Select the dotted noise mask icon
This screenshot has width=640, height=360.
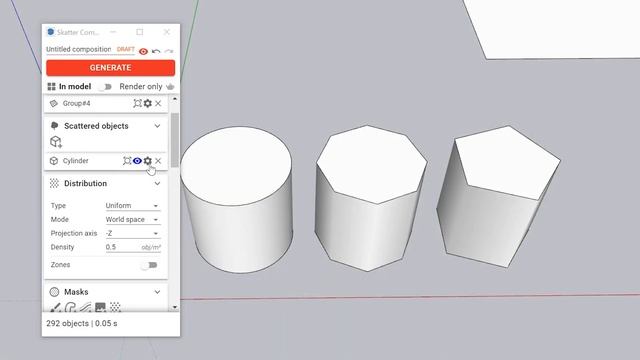[115, 307]
